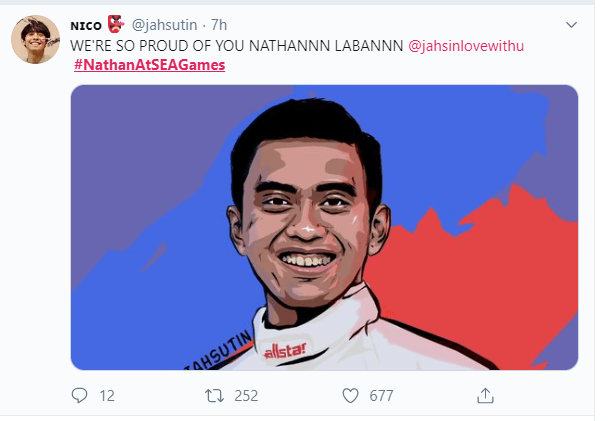The image size is (610, 421).
Task: Follow the #NathanAtSEAGames hashtag
Action: 150,65
